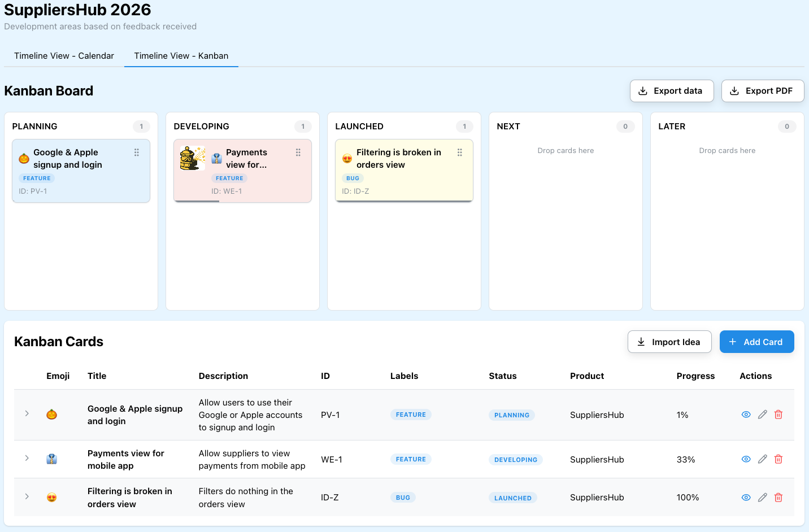
Task: Click the Add Card button
Action: [756, 342]
